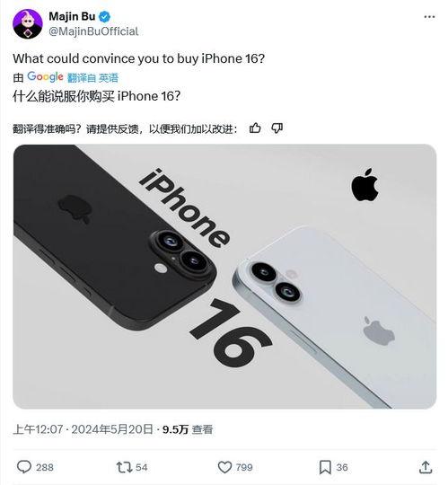Click the repost arrows icon
Viewport: 448px width, 485px height.
tap(124, 467)
